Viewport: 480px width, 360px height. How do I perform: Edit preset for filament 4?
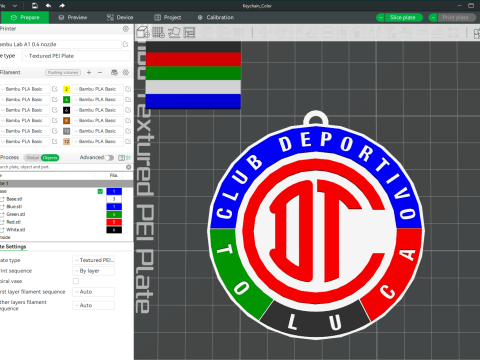128,99
